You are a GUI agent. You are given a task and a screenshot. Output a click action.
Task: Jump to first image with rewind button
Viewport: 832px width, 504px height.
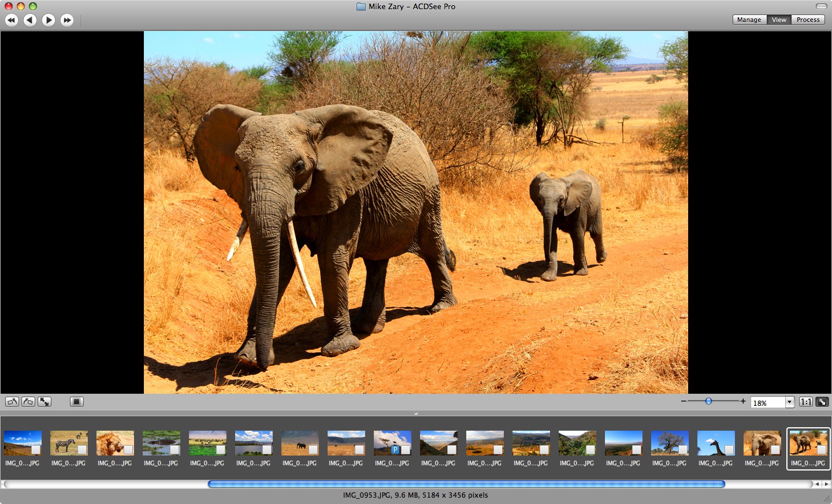click(12, 20)
